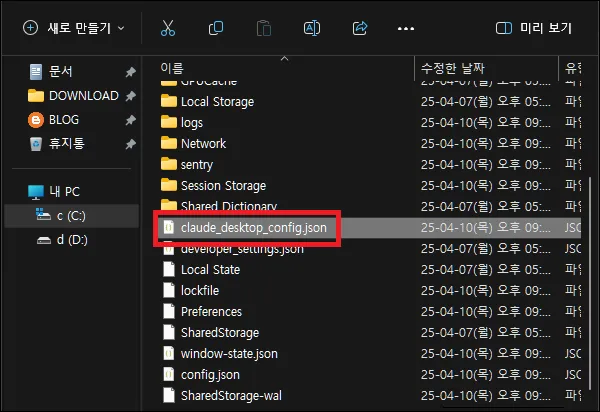
Task: Click the folder icon of Network
Action: [x=169, y=143]
